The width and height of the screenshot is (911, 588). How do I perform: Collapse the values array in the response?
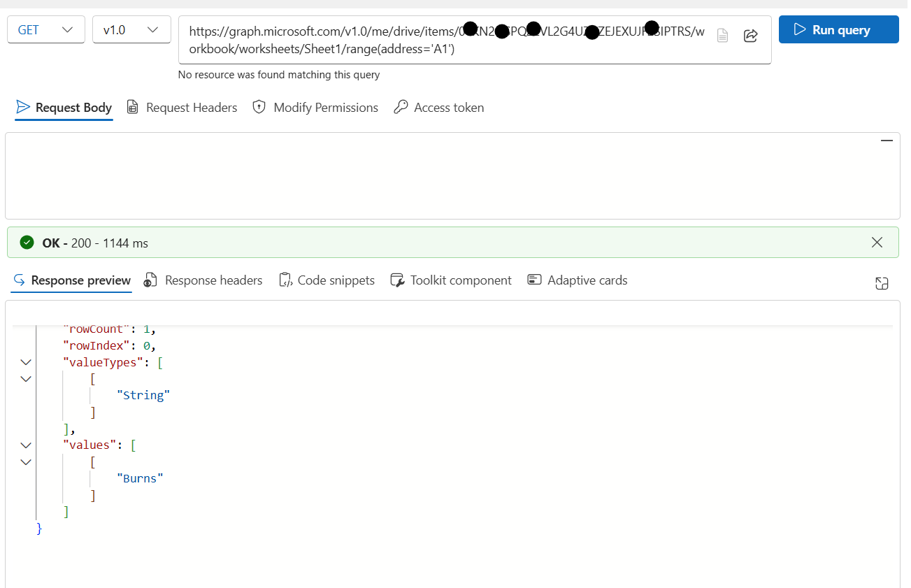pos(25,445)
